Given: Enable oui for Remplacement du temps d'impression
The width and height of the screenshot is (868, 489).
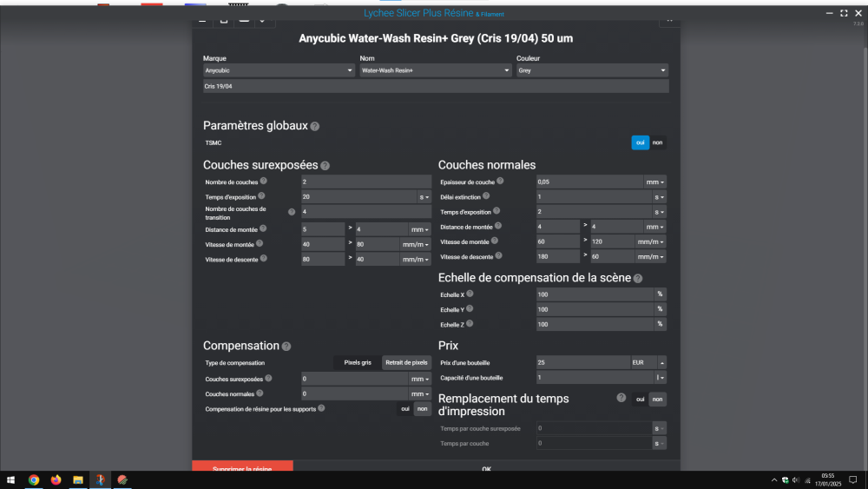Looking at the screenshot, I should [640, 400].
